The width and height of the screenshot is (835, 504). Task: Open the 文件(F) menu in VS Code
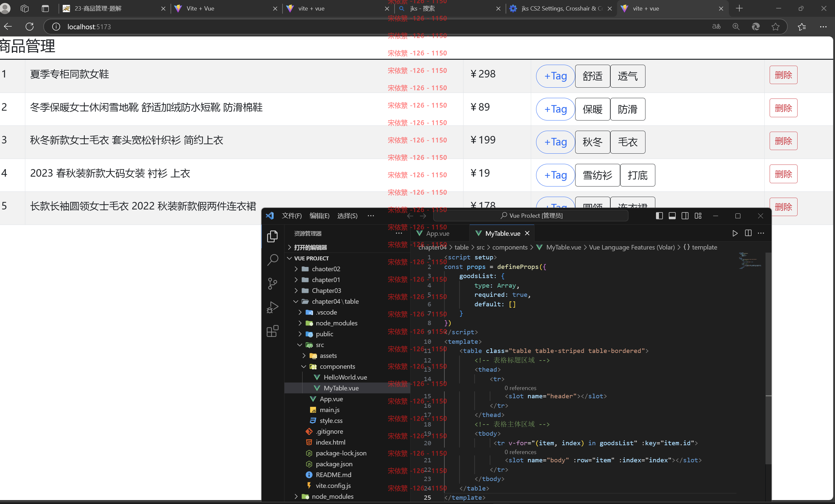pos(292,216)
